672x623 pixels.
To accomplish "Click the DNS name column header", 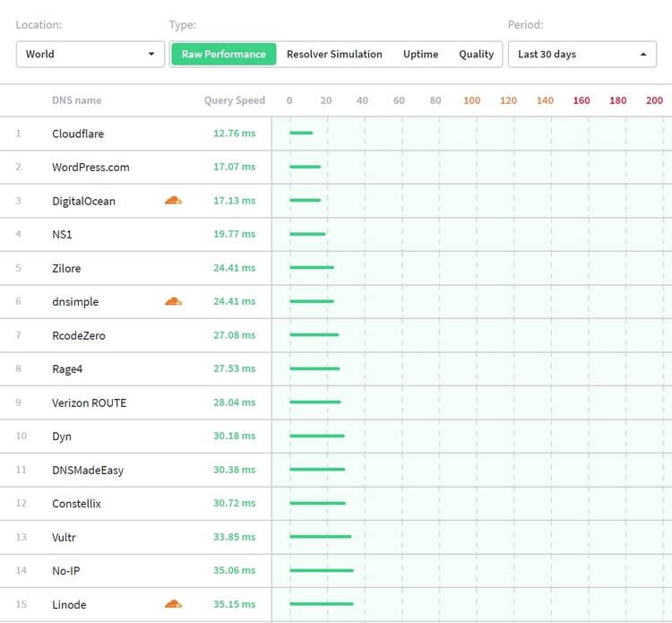I will 77,100.
